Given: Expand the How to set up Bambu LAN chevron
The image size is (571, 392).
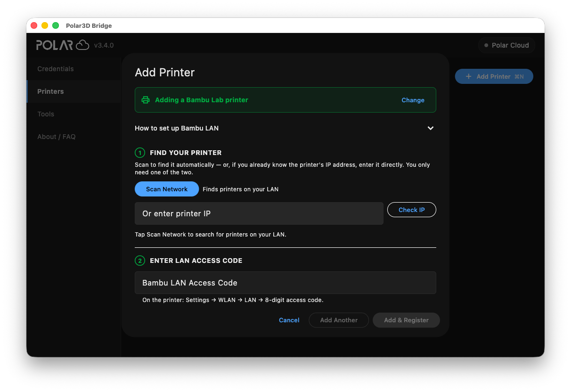Looking at the screenshot, I should point(430,128).
